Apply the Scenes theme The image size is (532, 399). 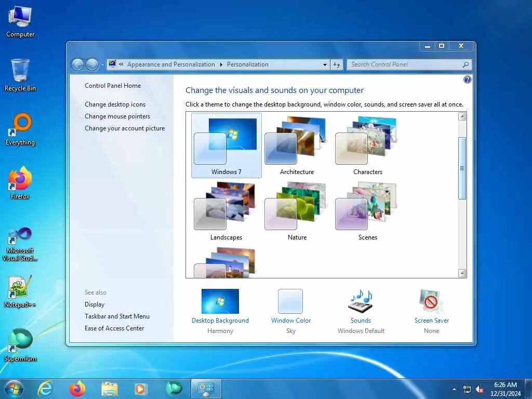(x=367, y=211)
